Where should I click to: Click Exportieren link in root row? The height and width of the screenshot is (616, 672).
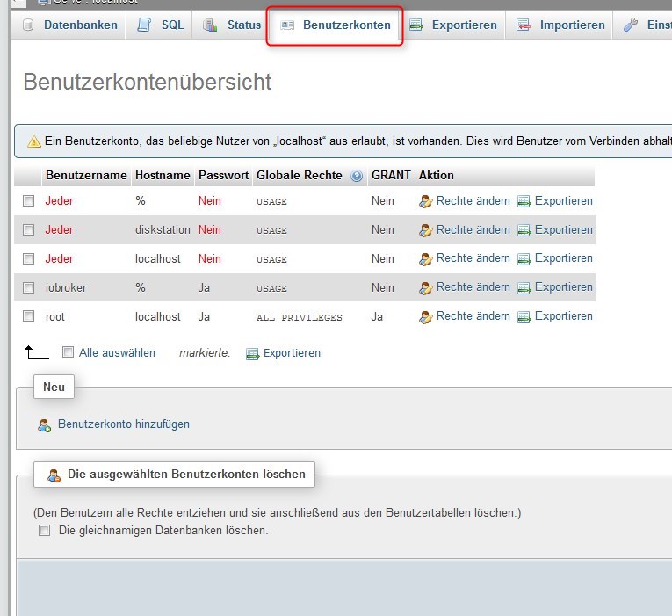coord(564,316)
